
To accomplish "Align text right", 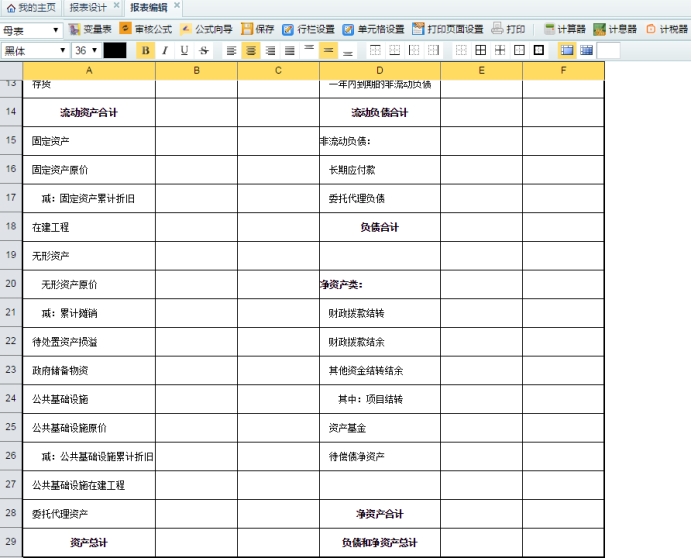I will (x=270, y=51).
